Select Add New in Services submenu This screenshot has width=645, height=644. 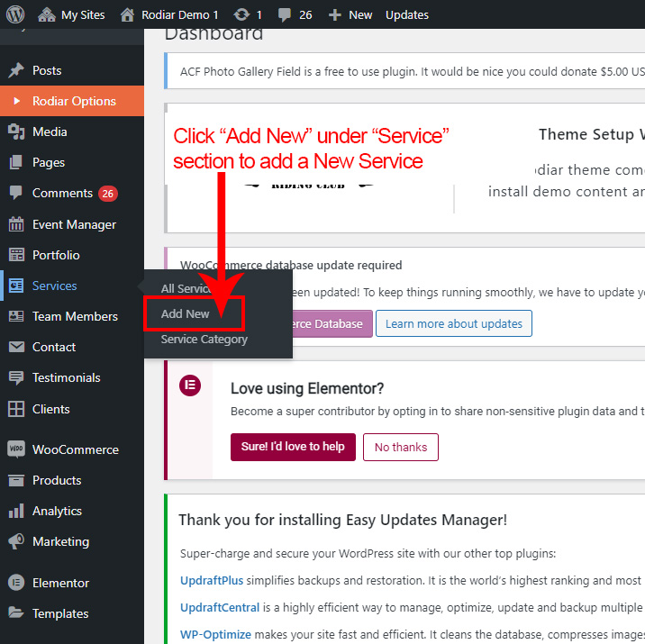pos(186,313)
